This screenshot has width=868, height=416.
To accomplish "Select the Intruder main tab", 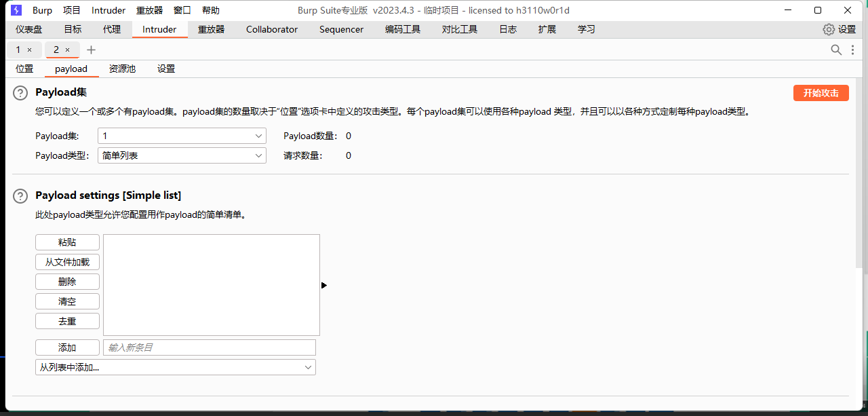I will tap(159, 29).
